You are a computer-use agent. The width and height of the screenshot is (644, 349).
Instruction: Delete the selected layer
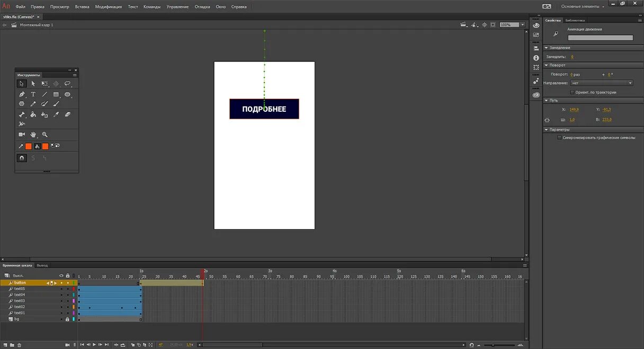tap(19, 345)
